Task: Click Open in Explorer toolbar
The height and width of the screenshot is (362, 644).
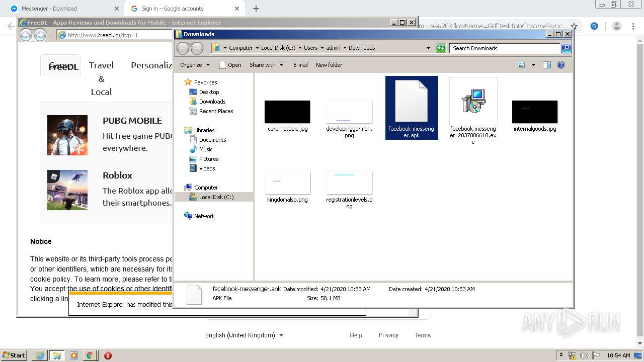Action: (x=230, y=65)
